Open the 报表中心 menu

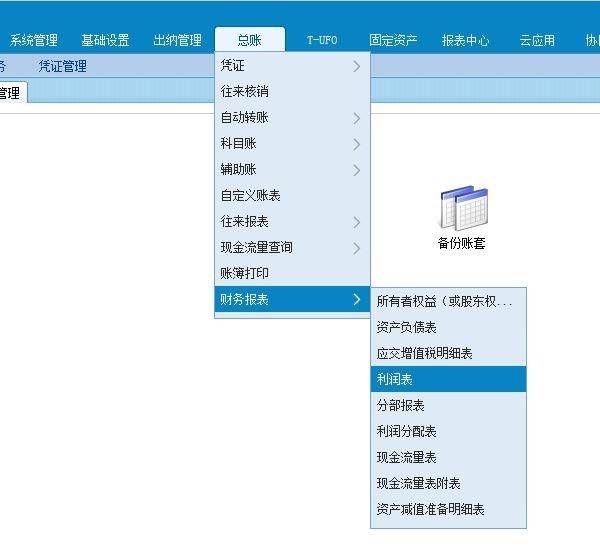coord(465,40)
